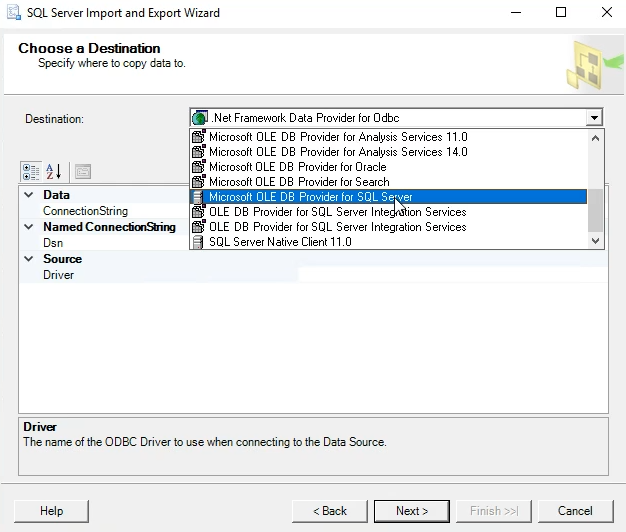The width and height of the screenshot is (626, 532).
Task: Collapse the Named ConnectionString category
Action: coord(29,227)
